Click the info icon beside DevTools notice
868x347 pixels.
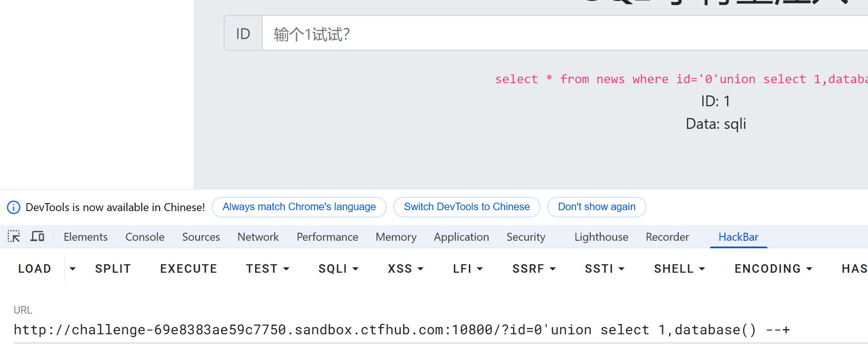(x=14, y=207)
